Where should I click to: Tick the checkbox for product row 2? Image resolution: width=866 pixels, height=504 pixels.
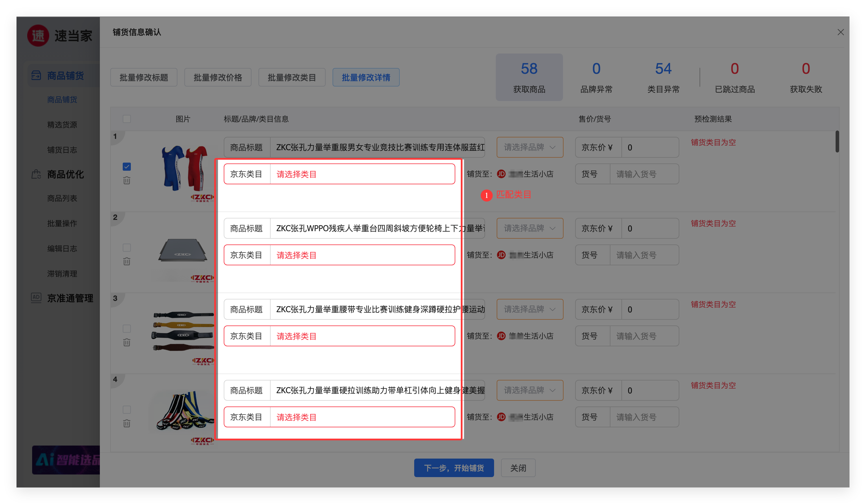point(126,248)
